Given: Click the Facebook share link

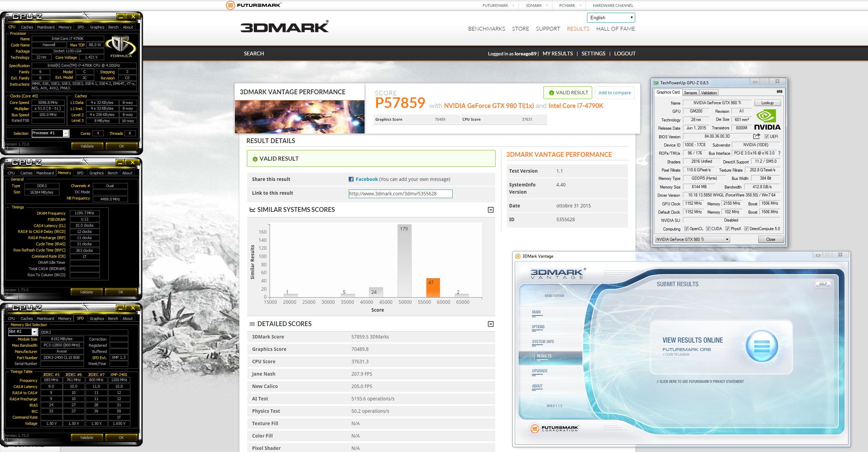Looking at the screenshot, I should (x=367, y=179).
